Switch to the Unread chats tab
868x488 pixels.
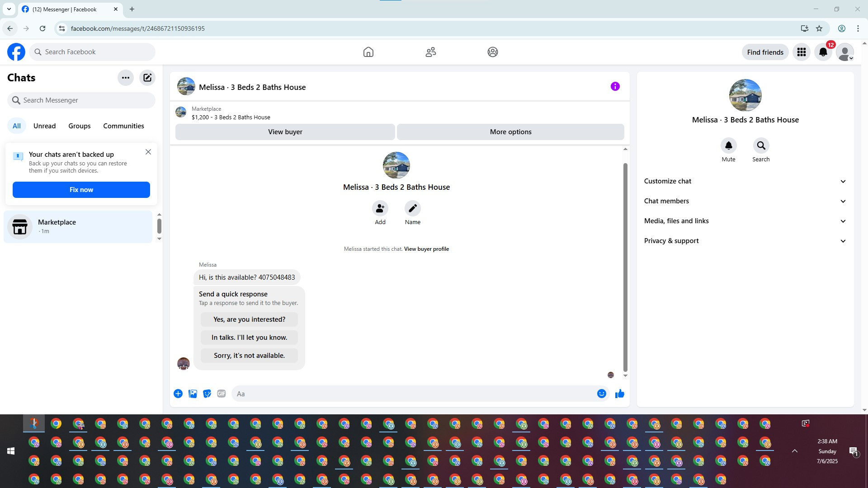[x=44, y=126]
